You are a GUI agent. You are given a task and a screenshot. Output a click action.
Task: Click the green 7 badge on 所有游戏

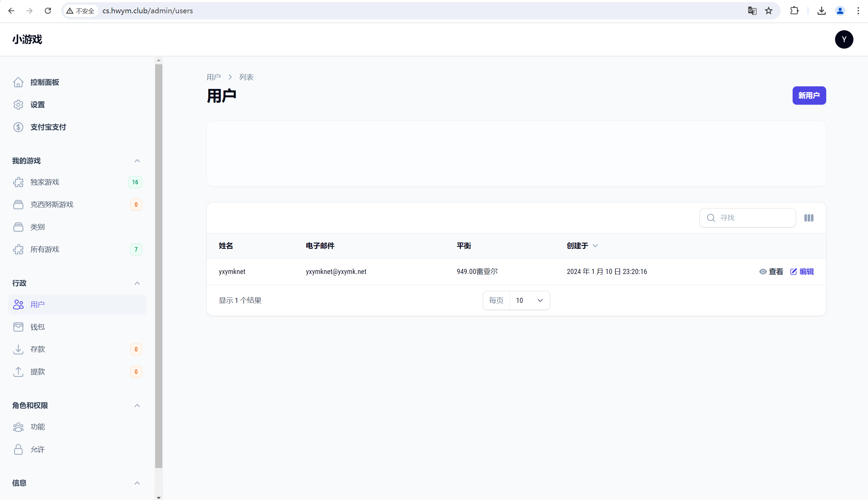[x=136, y=249]
